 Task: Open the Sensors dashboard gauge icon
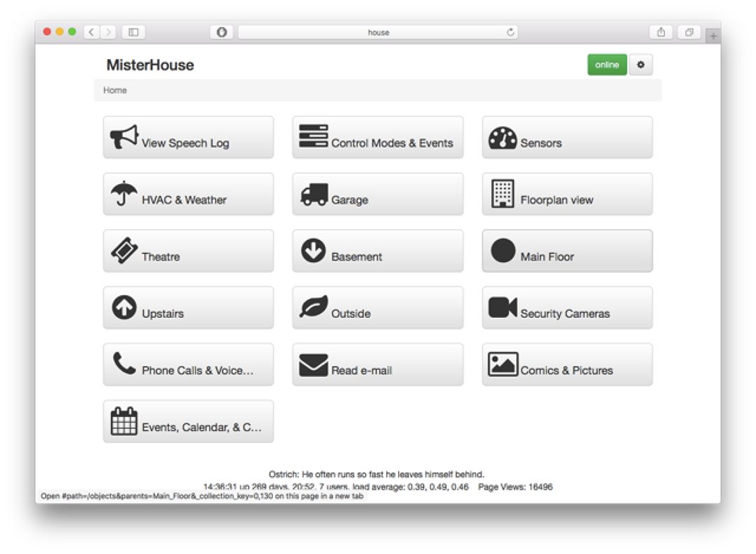tap(502, 137)
